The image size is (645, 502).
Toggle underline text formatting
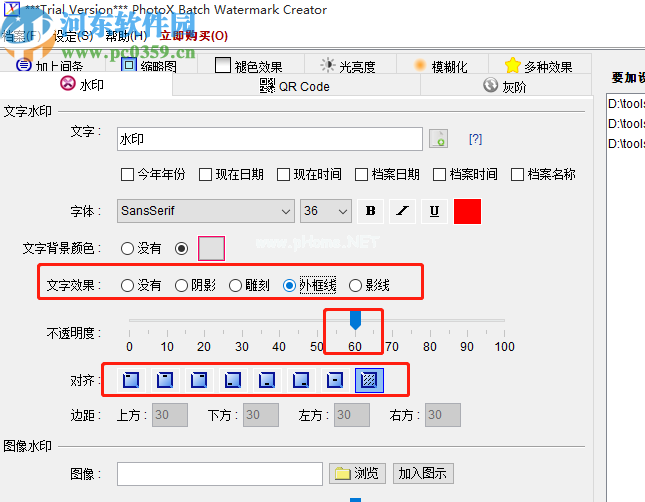(435, 211)
